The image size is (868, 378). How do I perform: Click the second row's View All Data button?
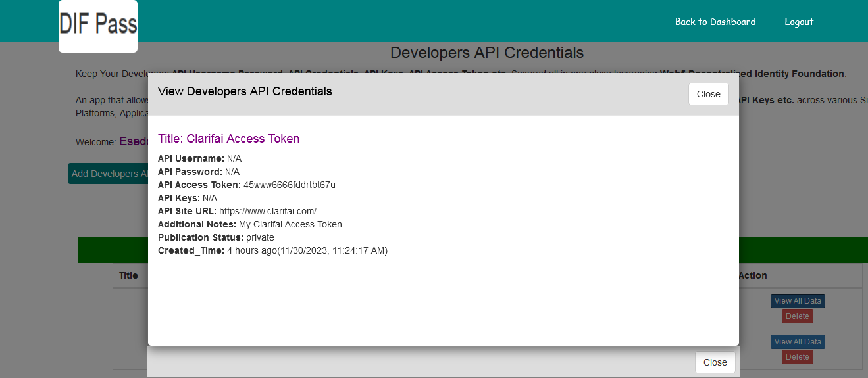pos(798,342)
